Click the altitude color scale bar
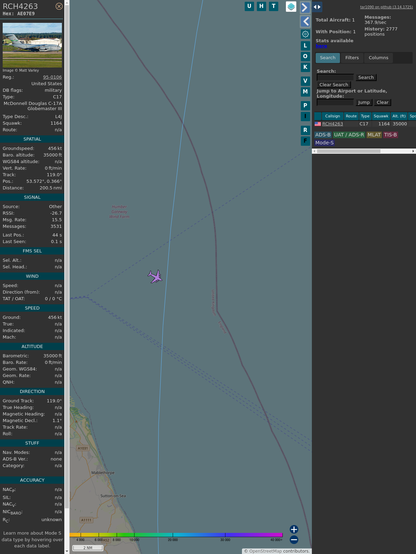The width and height of the screenshot is (416, 554). click(x=176, y=535)
